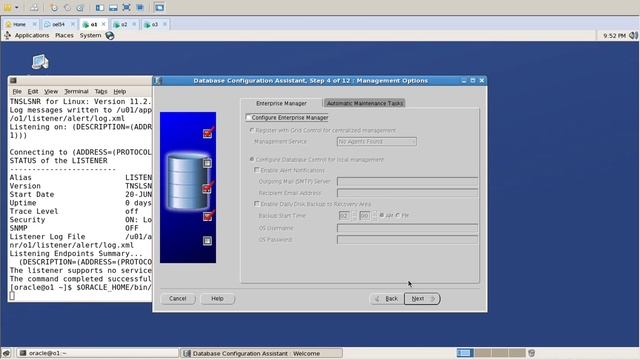Screen dimensions: 640x360
Task: Open the terminal Edit menu
Action: pos(33,91)
